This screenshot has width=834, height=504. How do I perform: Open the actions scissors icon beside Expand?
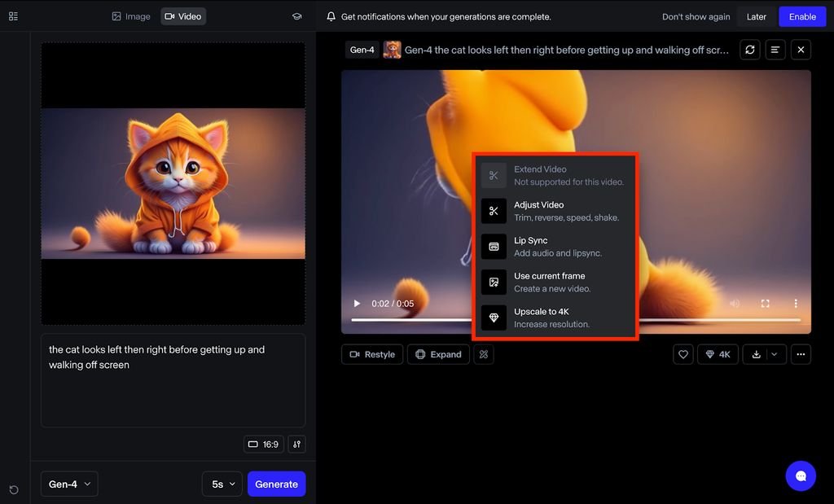point(484,354)
